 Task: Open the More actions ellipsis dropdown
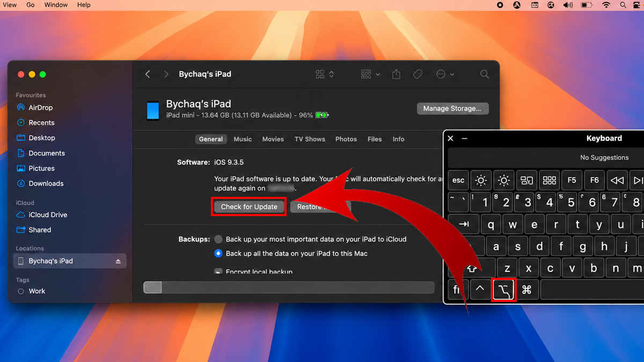[x=445, y=74]
